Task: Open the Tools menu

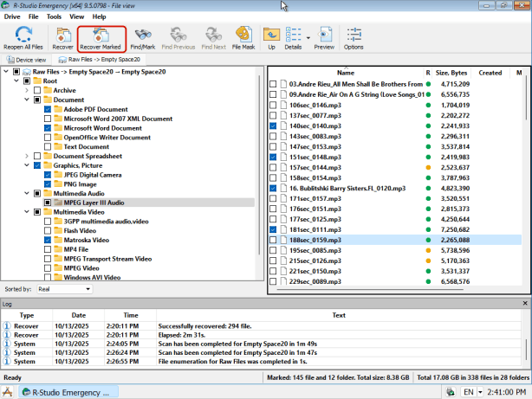Action: [54, 16]
